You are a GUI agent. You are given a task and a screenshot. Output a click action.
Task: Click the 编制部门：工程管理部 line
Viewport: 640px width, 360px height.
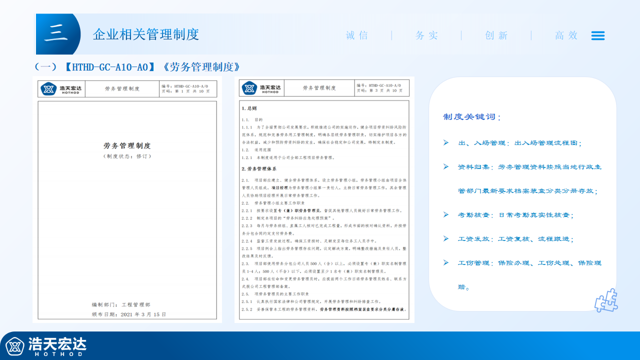click(121, 304)
